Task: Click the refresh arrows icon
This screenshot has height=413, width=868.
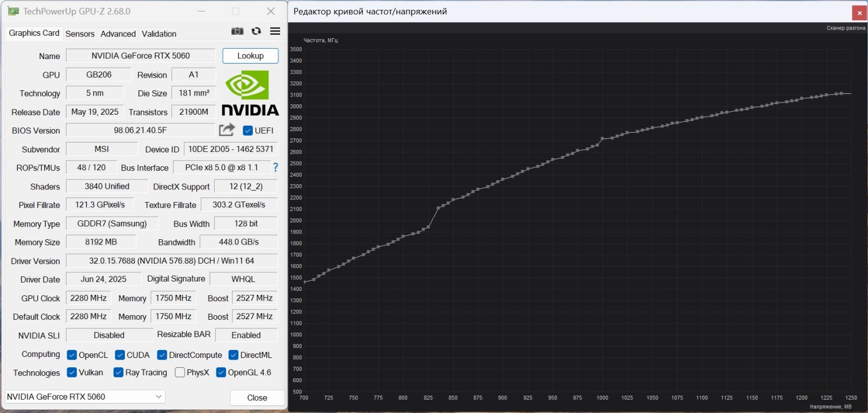Action: tap(256, 31)
